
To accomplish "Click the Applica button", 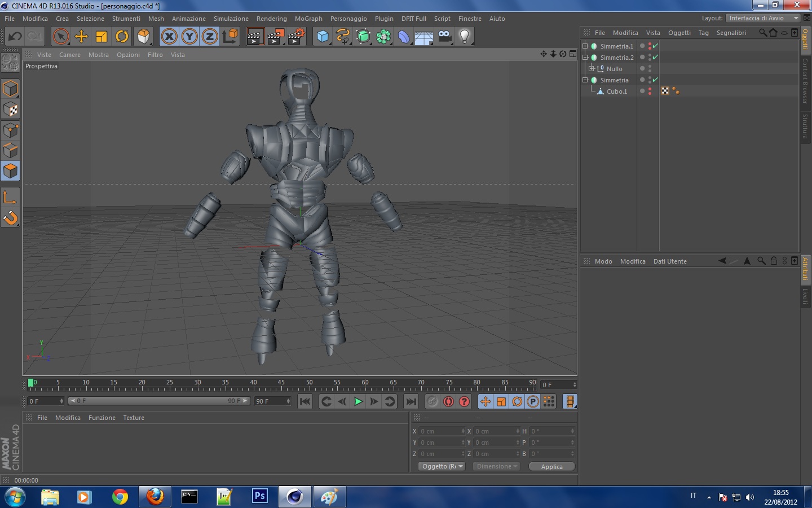I will pyautogui.click(x=551, y=466).
